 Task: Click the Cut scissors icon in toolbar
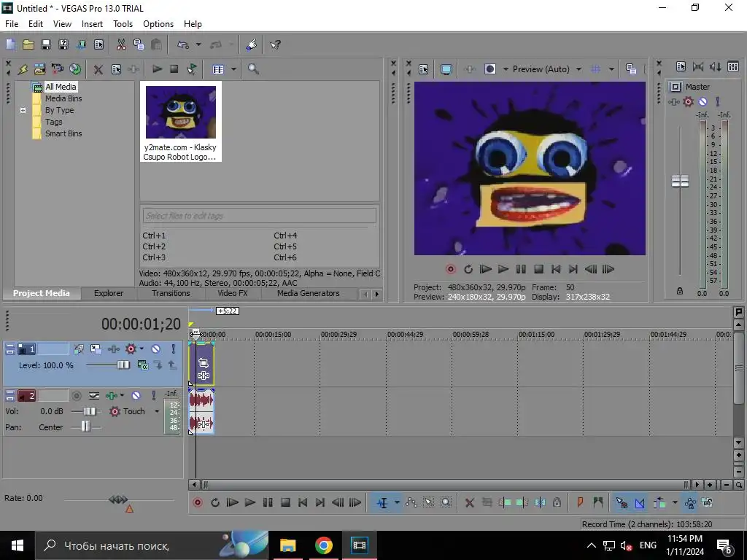[x=121, y=44]
